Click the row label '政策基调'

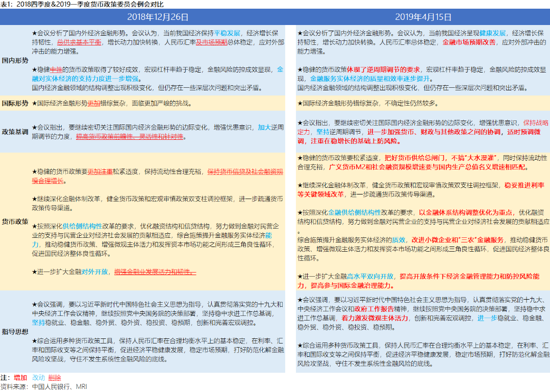(15, 132)
